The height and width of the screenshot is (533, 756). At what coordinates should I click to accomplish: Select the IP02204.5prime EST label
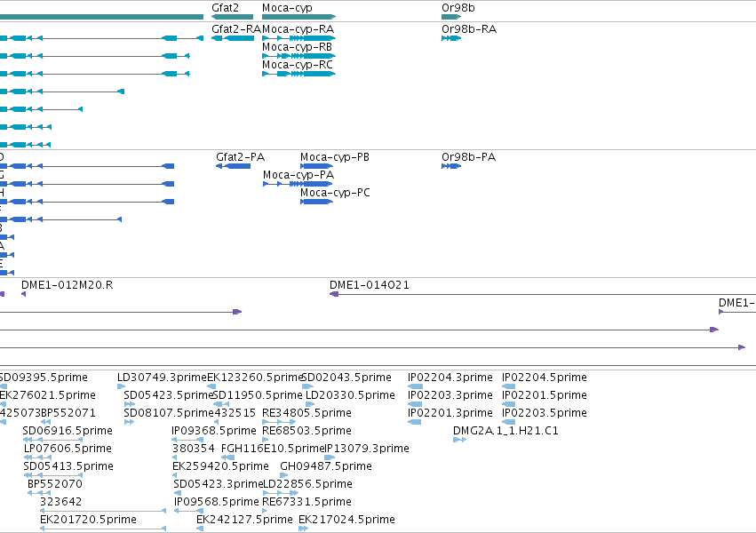(x=545, y=378)
